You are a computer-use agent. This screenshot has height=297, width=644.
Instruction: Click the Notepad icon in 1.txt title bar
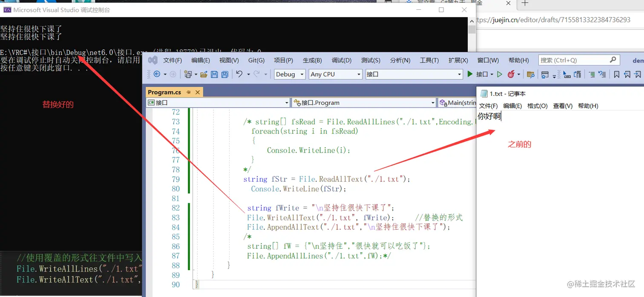484,93
